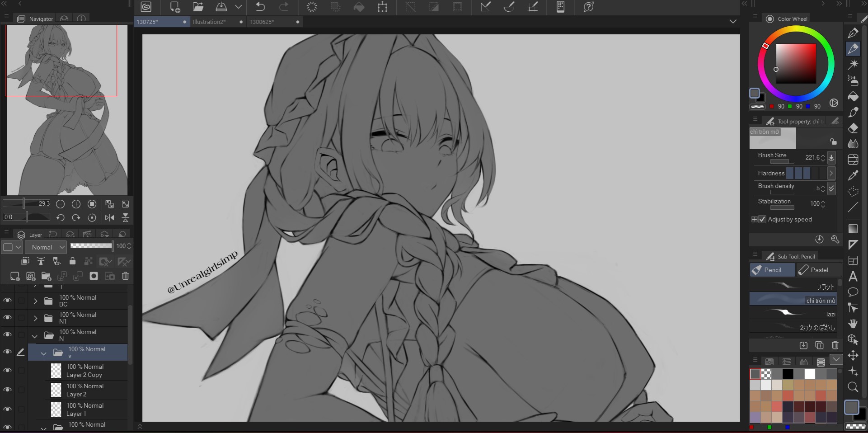Click the Brush Size value field
This screenshot has width=868, height=433.
point(812,157)
